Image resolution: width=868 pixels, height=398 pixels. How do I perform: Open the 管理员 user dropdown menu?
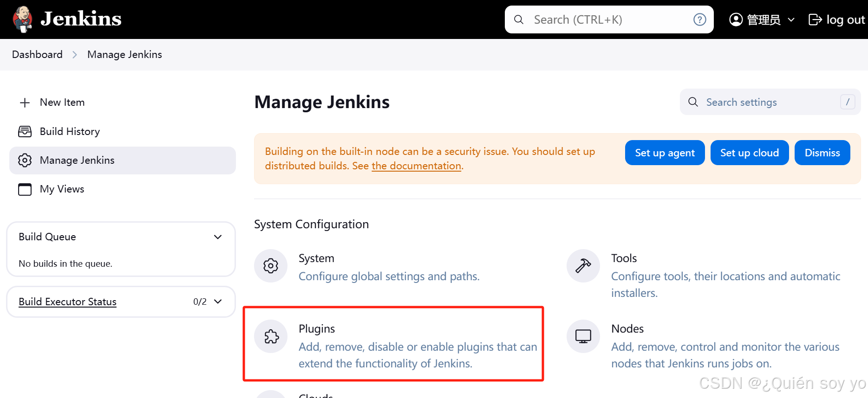pos(762,19)
